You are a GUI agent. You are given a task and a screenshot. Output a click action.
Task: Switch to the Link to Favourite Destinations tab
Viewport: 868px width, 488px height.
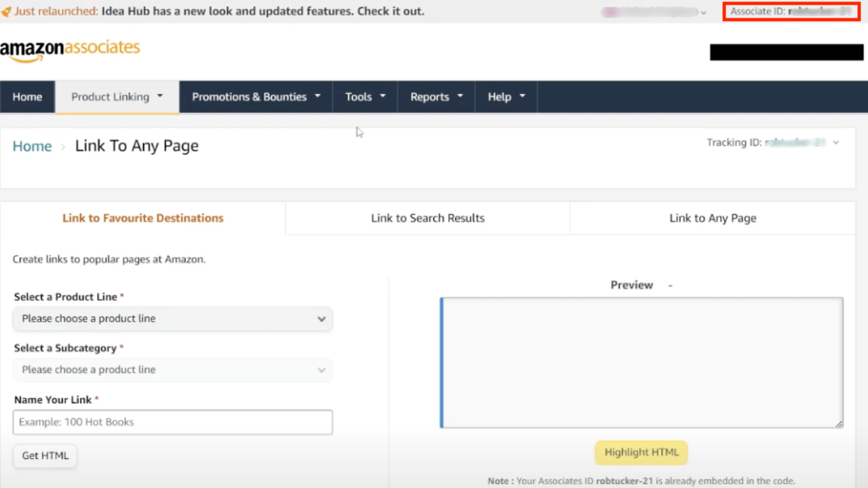coord(143,218)
